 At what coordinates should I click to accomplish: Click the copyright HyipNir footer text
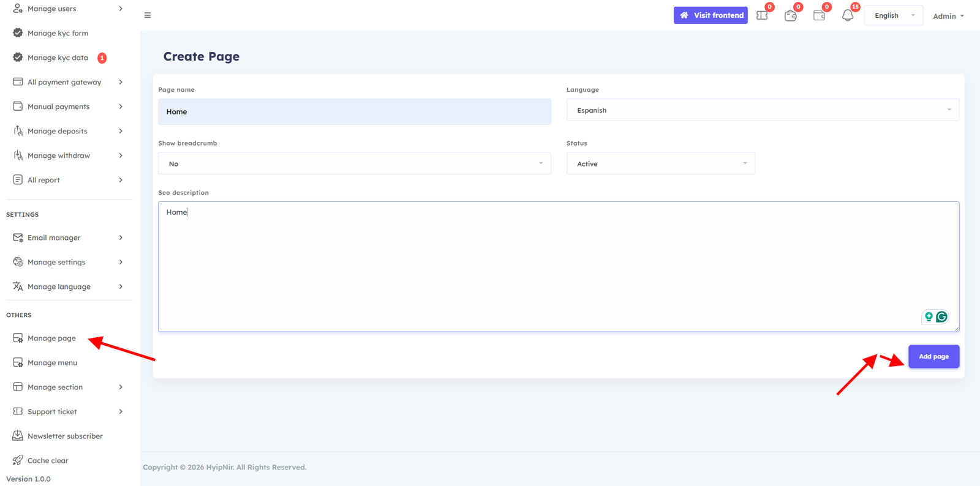click(x=225, y=467)
